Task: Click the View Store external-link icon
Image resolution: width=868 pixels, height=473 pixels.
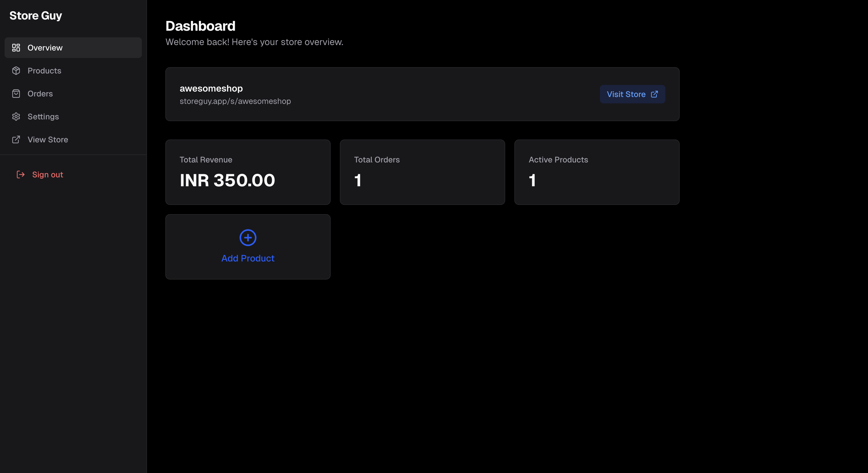Action: (16, 139)
